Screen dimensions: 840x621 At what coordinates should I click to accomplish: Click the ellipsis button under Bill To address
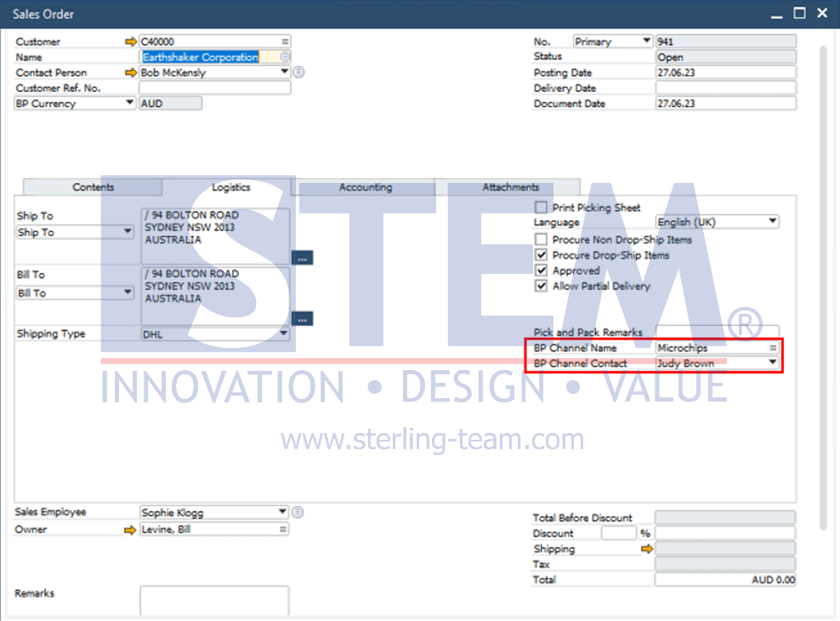[x=302, y=319]
